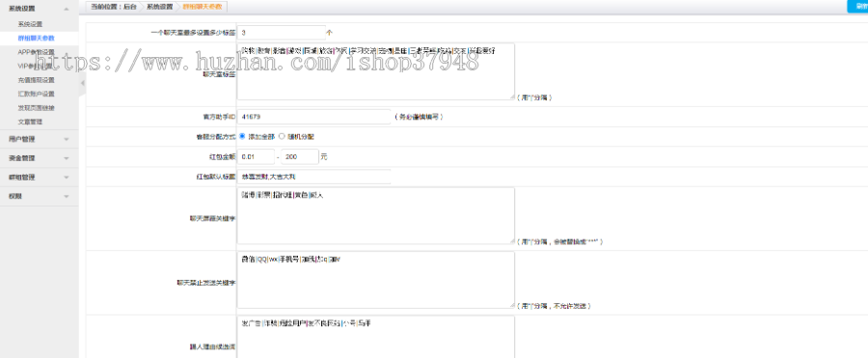Focus the 官方助手ID field showing 41679
868x358 pixels.
point(313,117)
